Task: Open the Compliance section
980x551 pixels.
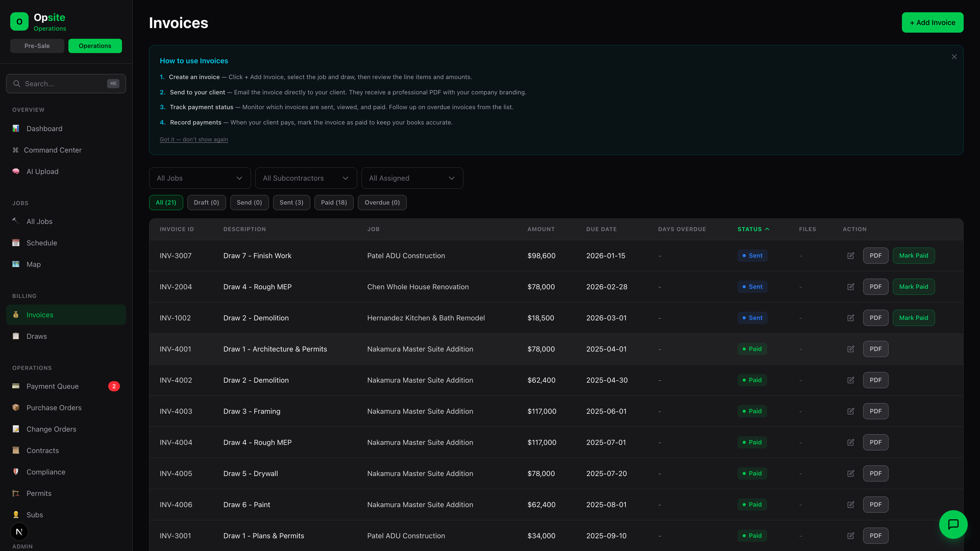Action: click(x=46, y=471)
